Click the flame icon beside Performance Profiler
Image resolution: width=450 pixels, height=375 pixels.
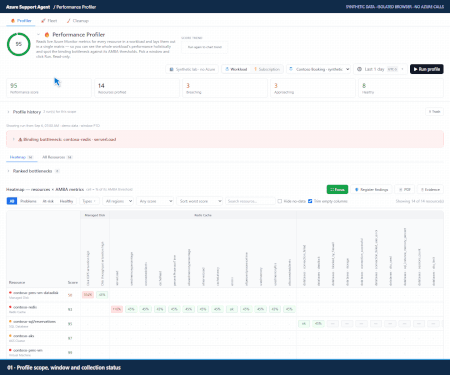pos(47,34)
